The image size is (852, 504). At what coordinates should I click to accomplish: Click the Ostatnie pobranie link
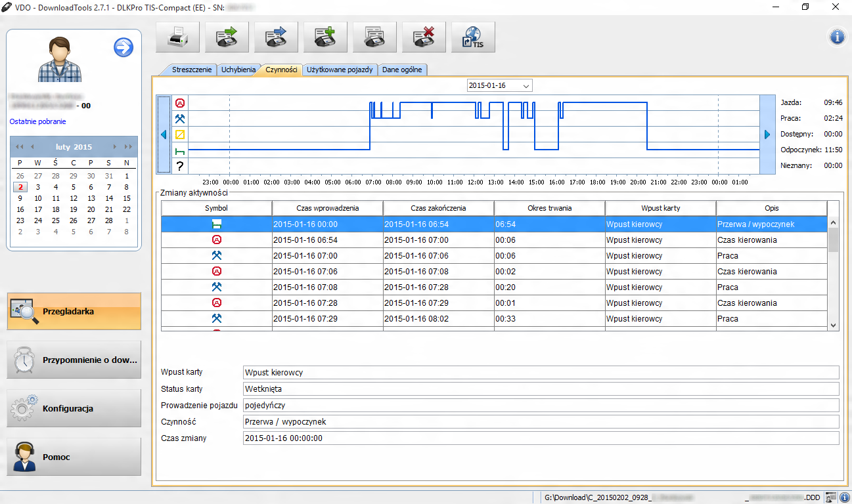(37, 121)
